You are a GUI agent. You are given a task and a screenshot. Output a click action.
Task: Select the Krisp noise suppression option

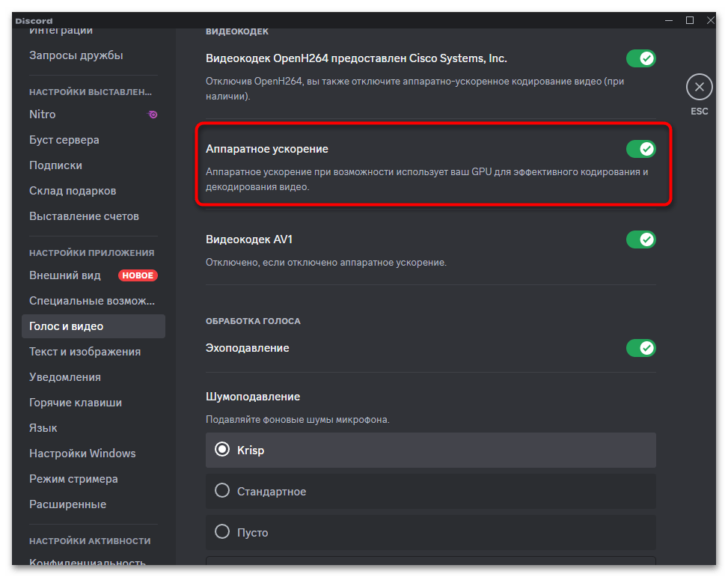click(x=221, y=451)
